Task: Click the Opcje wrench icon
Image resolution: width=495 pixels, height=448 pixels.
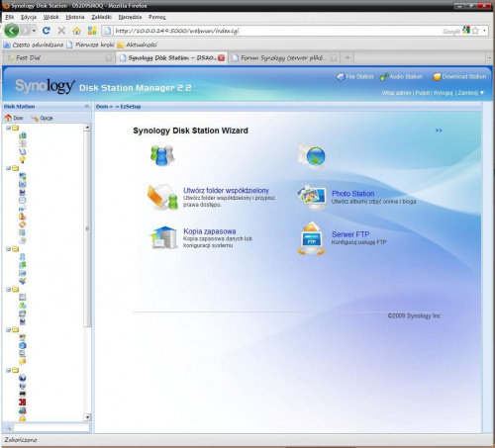Action: (35, 118)
